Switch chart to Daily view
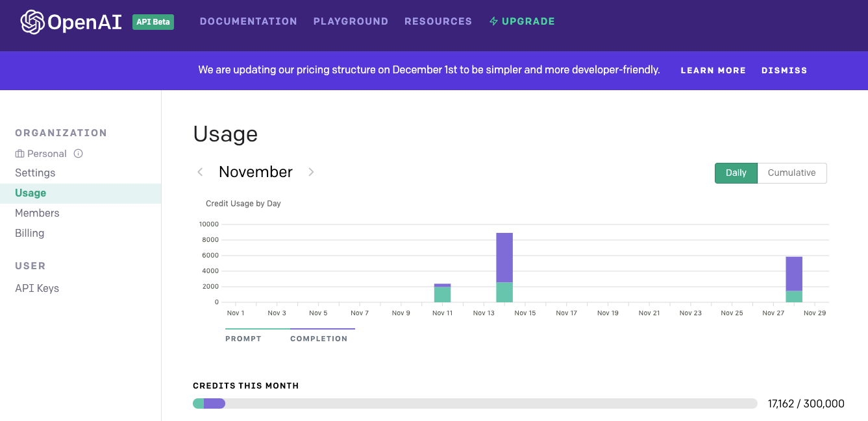This screenshot has height=421, width=868. [736, 173]
